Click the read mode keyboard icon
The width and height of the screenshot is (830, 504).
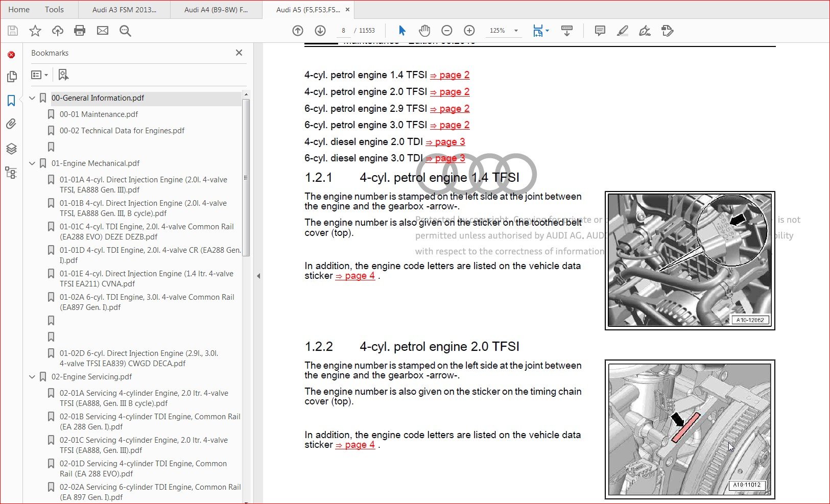pos(566,31)
